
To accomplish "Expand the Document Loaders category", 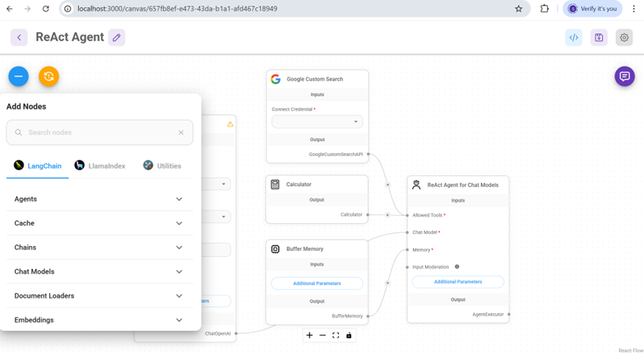I will (x=100, y=296).
